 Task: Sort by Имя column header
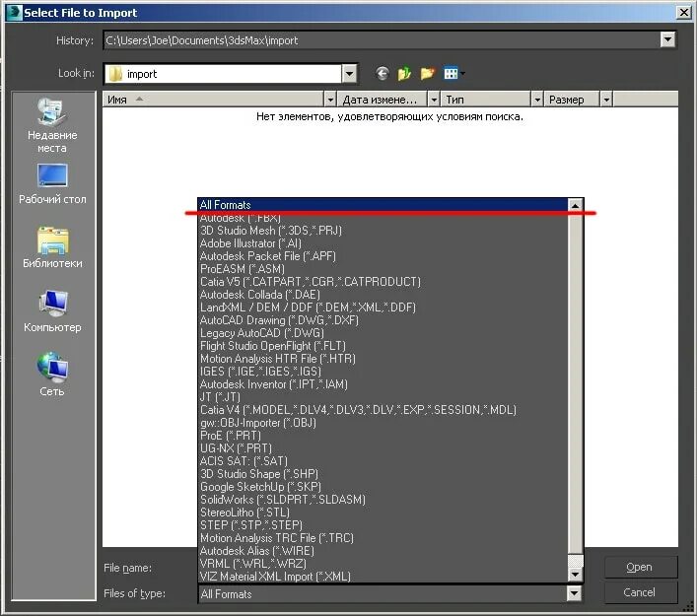click(214, 100)
